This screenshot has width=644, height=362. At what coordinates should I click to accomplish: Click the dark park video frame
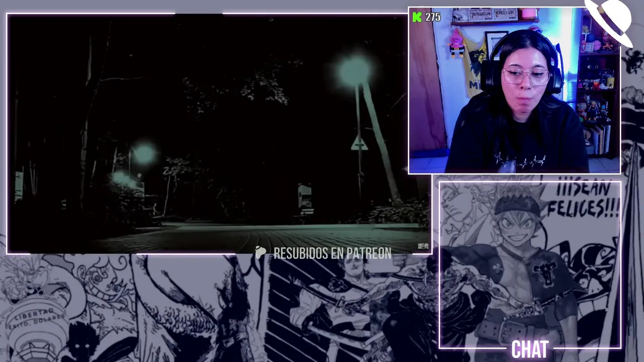pyautogui.click(x=219, y=133)
